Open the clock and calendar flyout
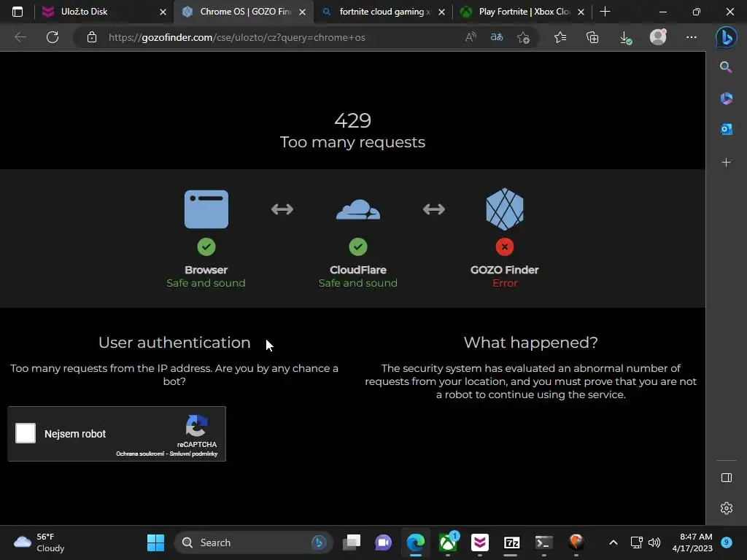The height and width of the screenshot is (560, 747). [692, 542]
